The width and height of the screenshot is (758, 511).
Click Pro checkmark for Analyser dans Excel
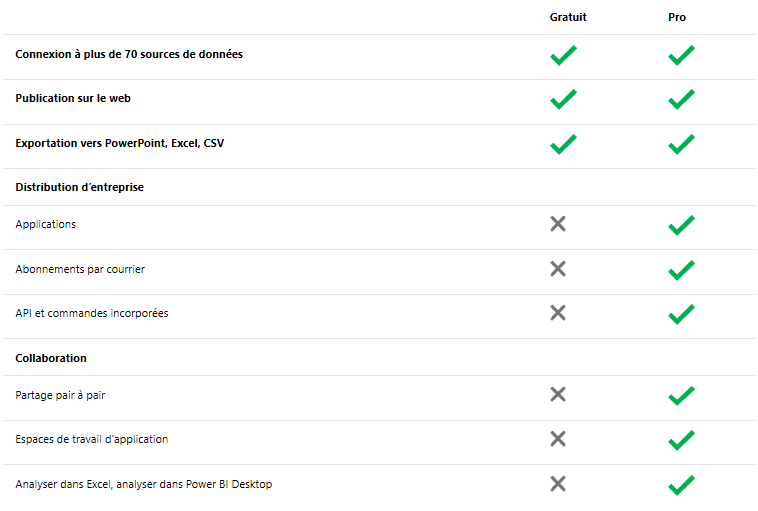681,485
